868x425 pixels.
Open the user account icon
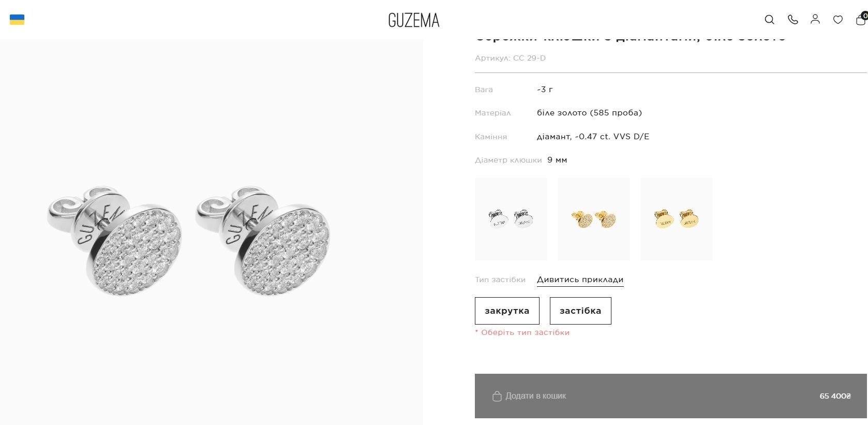point(815,19)
